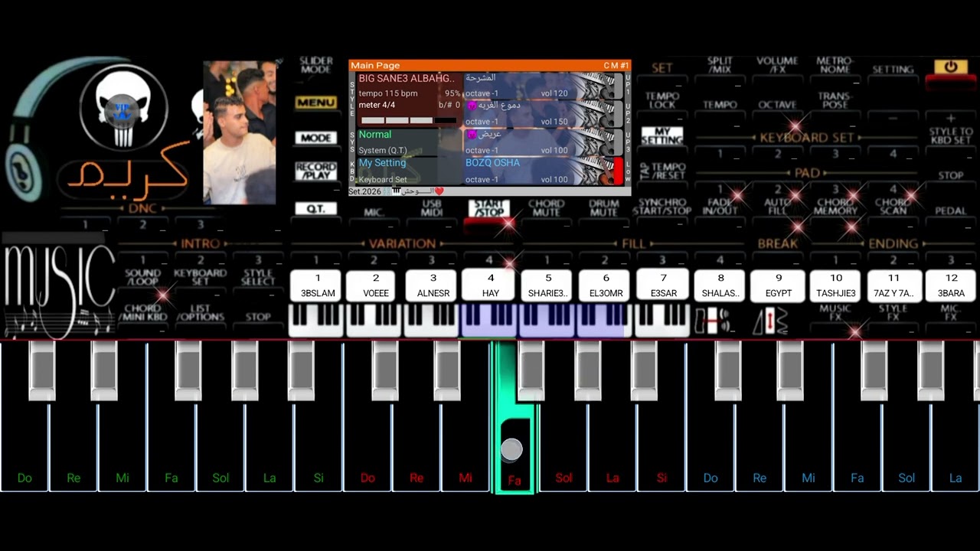The height and width of the screenshot is (551, 980).
Task: Toggle the MIC. button
Action: 374,212
